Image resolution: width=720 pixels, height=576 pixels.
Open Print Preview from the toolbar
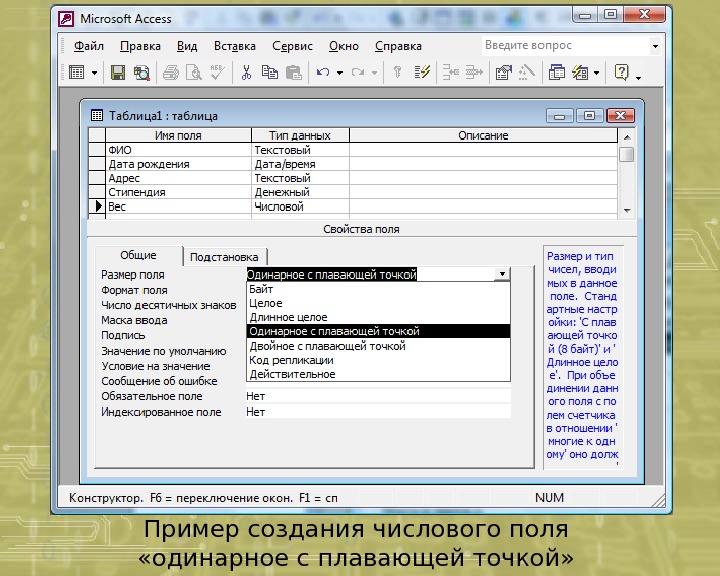pyautogui.click(x=194, y=73)
